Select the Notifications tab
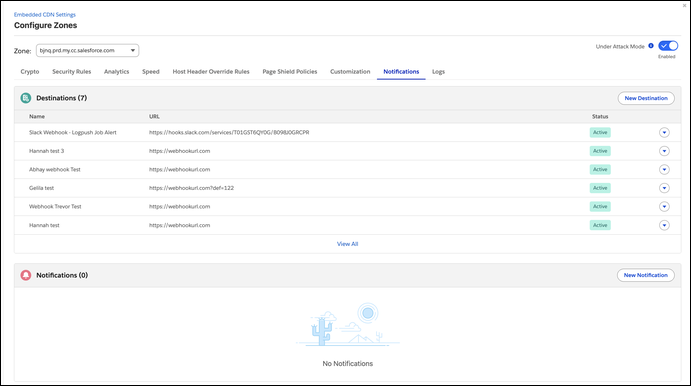Image resolution: width=691 pixels, height=386 pixels. [401, 71]
